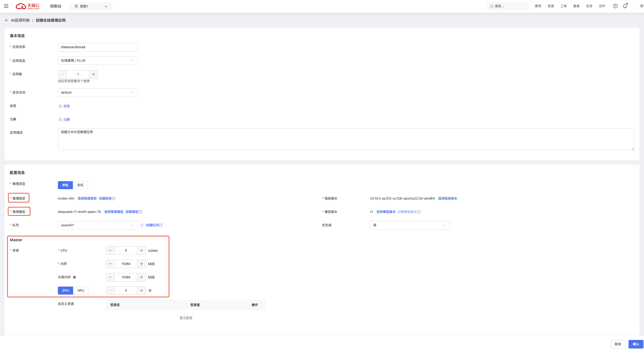
Task: Select 多机 inference type
Action: click(80, 185)
